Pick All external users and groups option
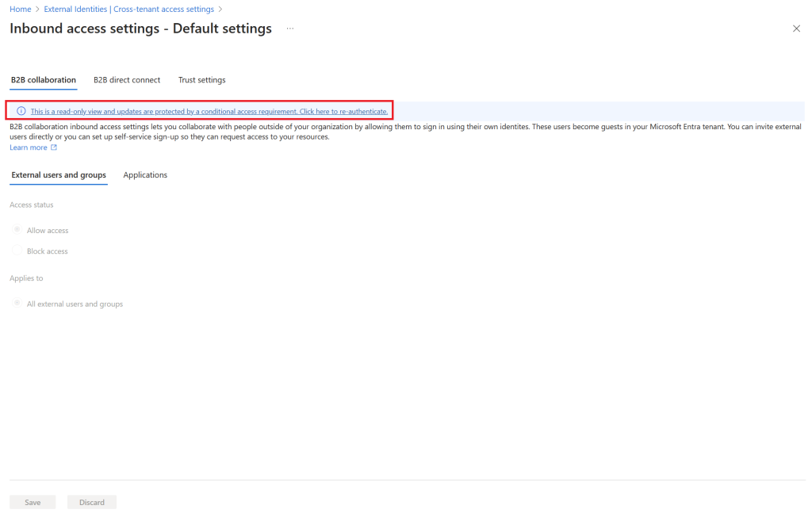 pyautogui.click(x=17, y=304)
